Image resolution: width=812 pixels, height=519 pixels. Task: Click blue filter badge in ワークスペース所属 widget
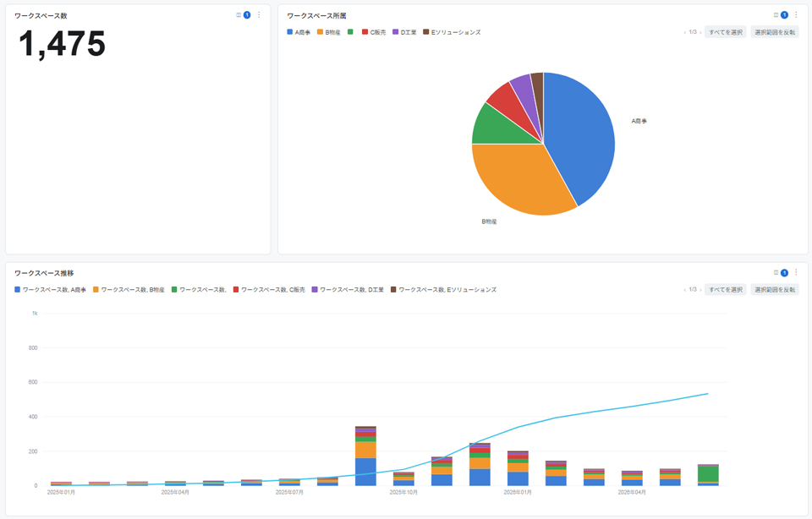[784, 15]
